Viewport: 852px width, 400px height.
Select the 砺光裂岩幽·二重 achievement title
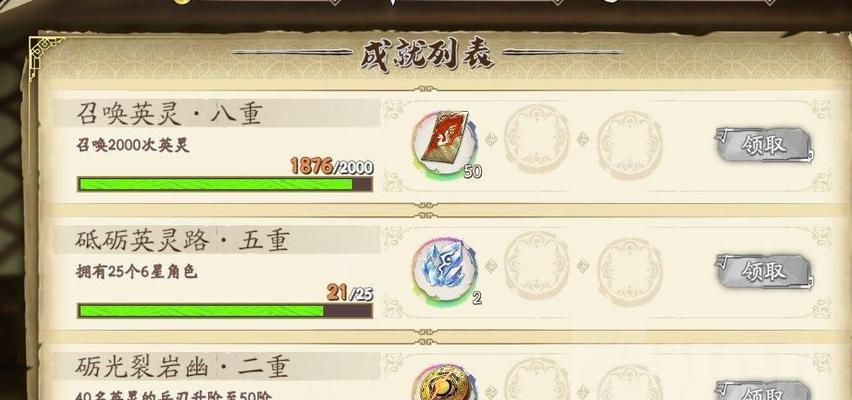coord(182,367)
